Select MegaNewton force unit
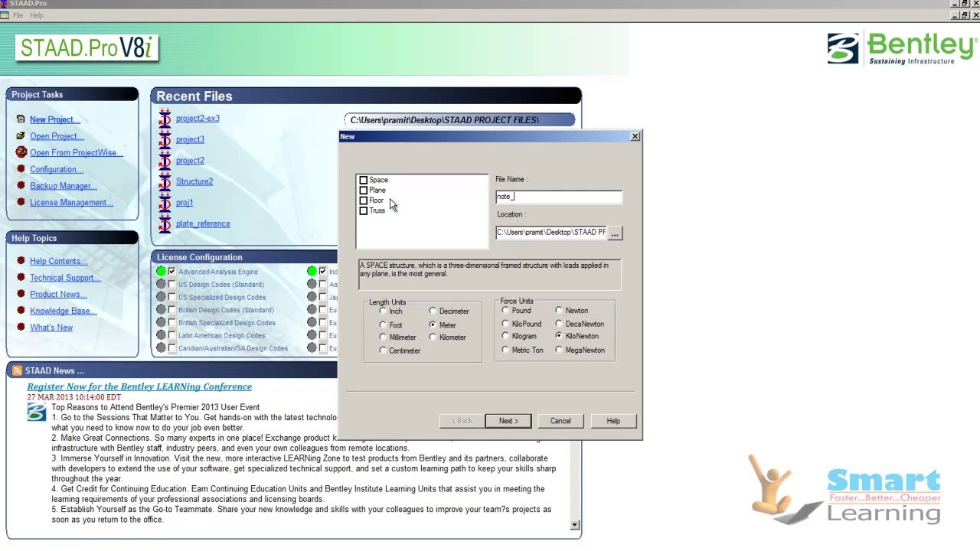This screenshot has height=551, width=980. click(559, 350)
